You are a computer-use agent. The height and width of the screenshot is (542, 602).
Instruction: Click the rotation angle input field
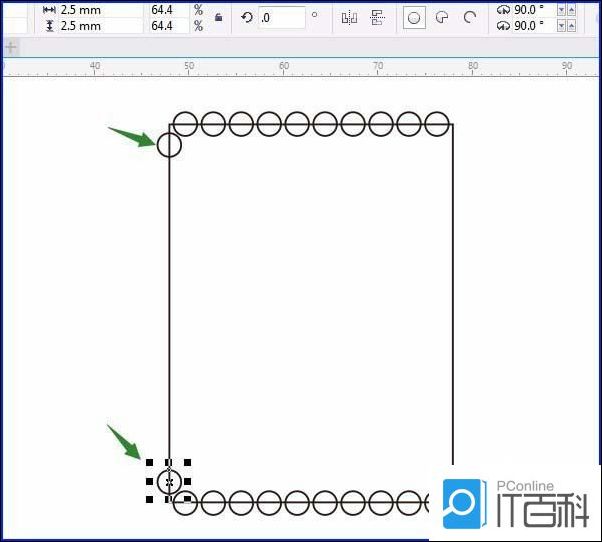(x=282, y=17)
